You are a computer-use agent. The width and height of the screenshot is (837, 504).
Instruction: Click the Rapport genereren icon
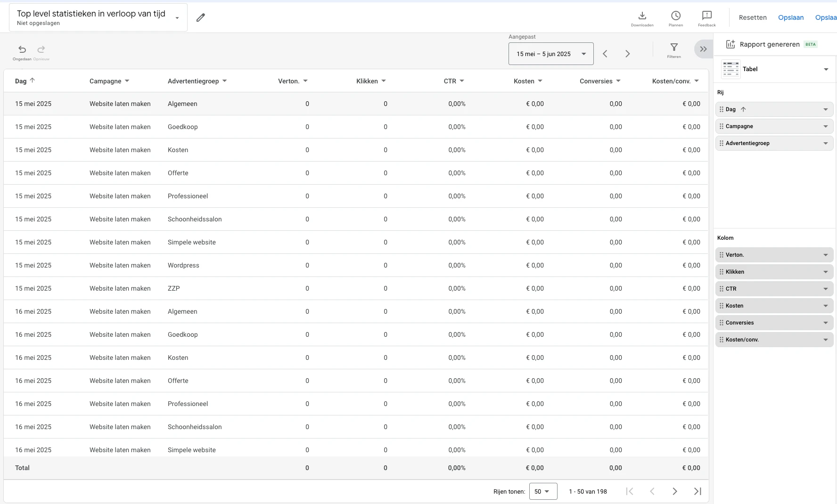[x=730, y=44]
